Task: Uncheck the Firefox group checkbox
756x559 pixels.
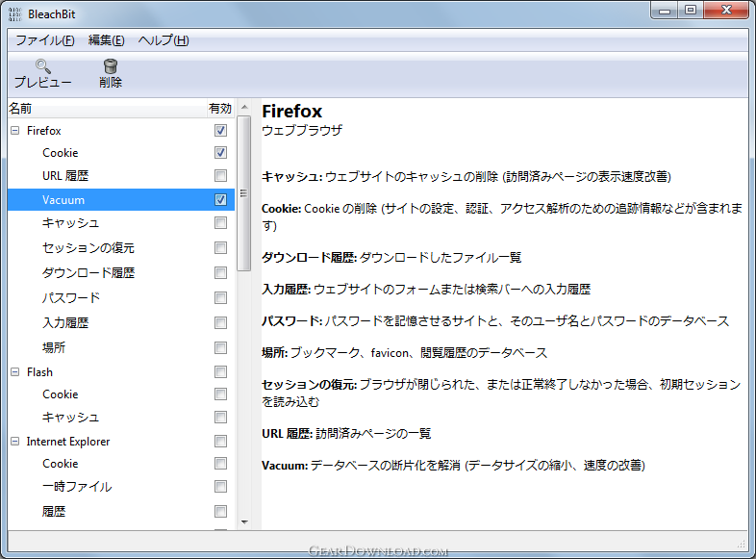Action: (220, 130)
